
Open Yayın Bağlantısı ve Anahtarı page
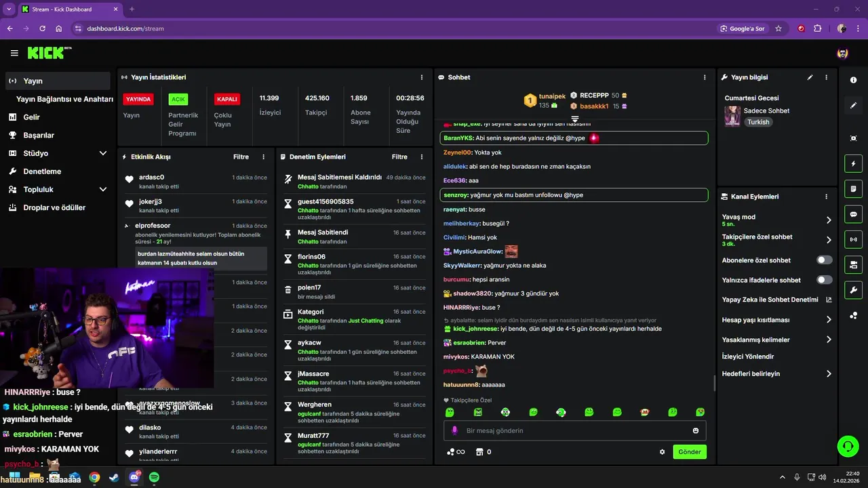[x=64, y=99]
